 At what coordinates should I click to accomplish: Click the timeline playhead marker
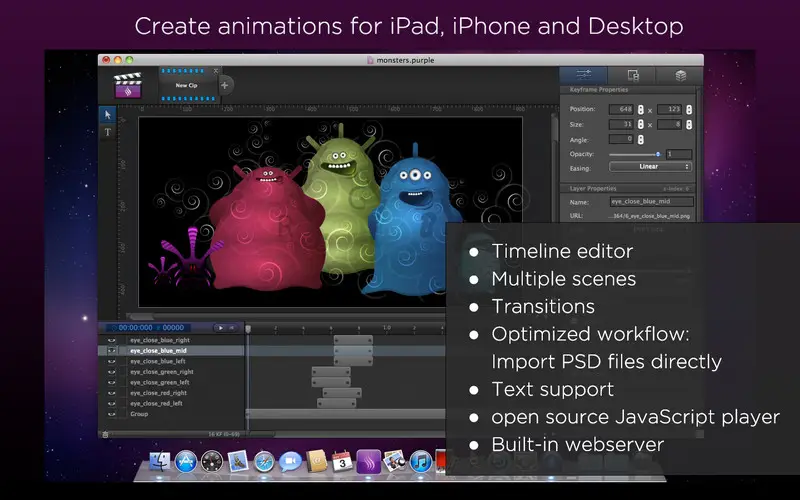tap(248, 329)
